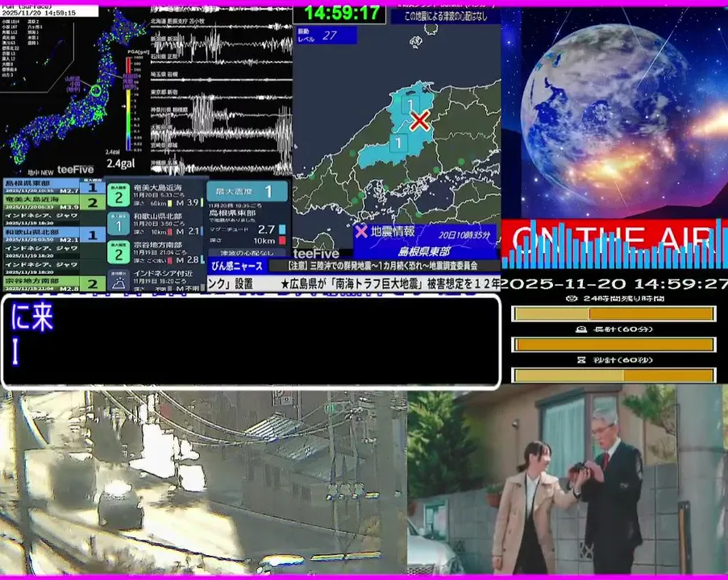Image resolution: width=728 pixels, height=580 pixels.
Task: Click the 和歌山県北部 earthquake card title
Action: (x=158, y=216)
